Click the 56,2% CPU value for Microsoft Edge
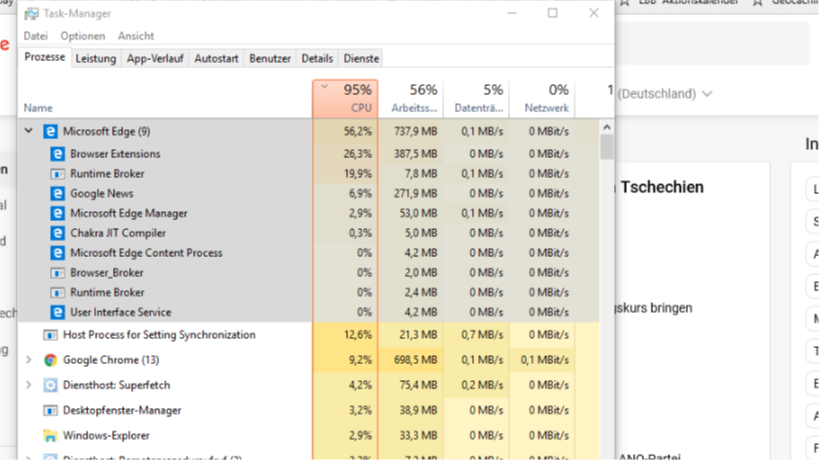This screenshot has width=819, height=460. pos(358,131)
